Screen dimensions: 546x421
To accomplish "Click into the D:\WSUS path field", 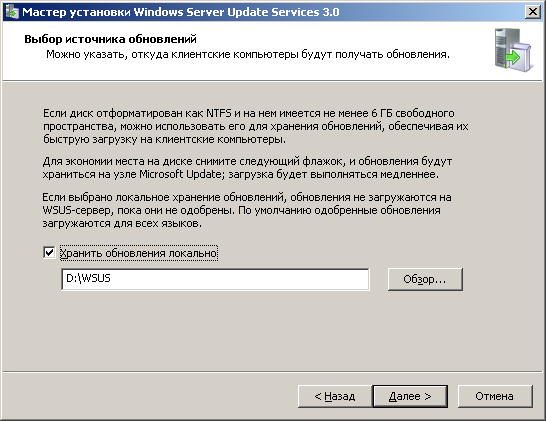I will 215,279.
